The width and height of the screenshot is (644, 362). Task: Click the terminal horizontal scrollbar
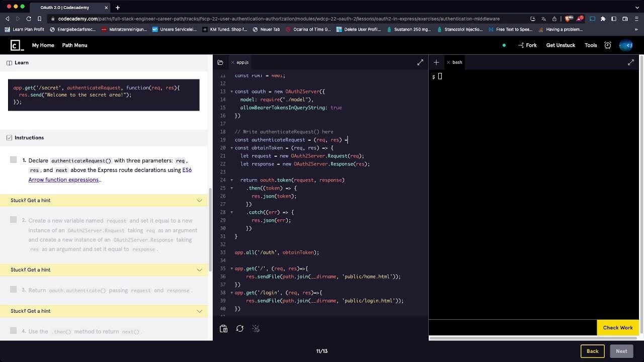point(533,338)
